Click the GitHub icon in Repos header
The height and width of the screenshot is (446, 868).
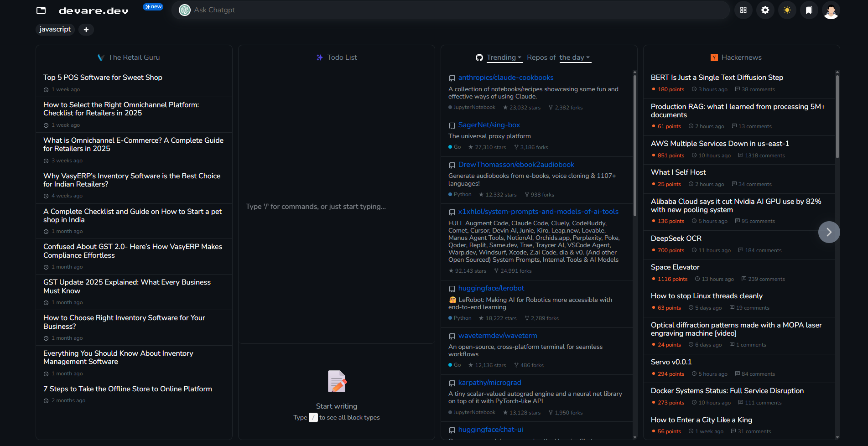[x=479, y=57]
